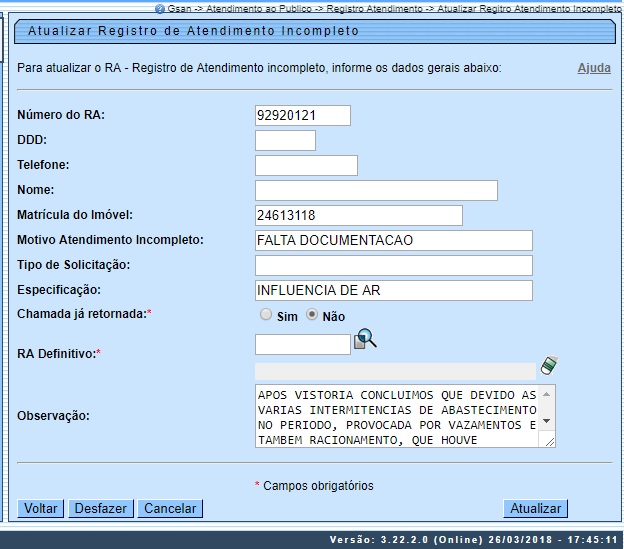Click the Cancelar button
The width and height of the screenshot is (624, 549).
(170, 508)
